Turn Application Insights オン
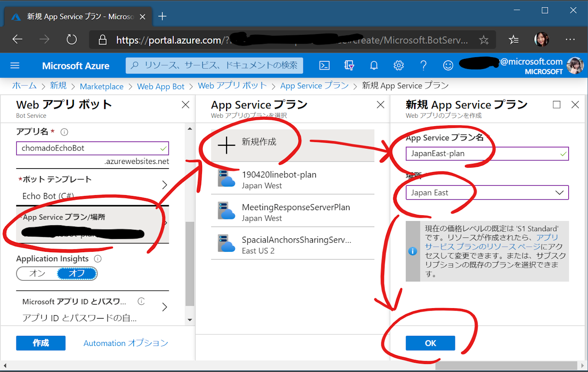The width and height of the screenshot is (588, 372). (x=37, y=273)
